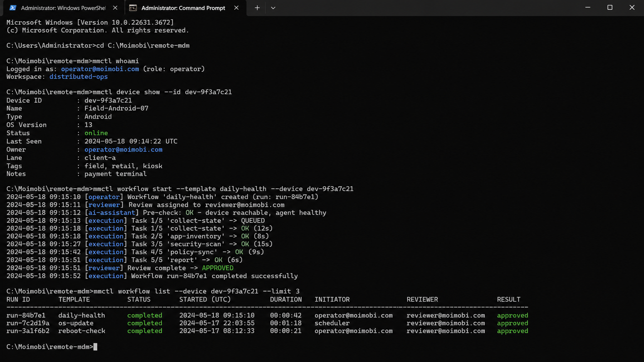Click the [operator] tag in the workflow log
Image resolution: width=644 pixels, height=362 pixels.
pos(104,197)
